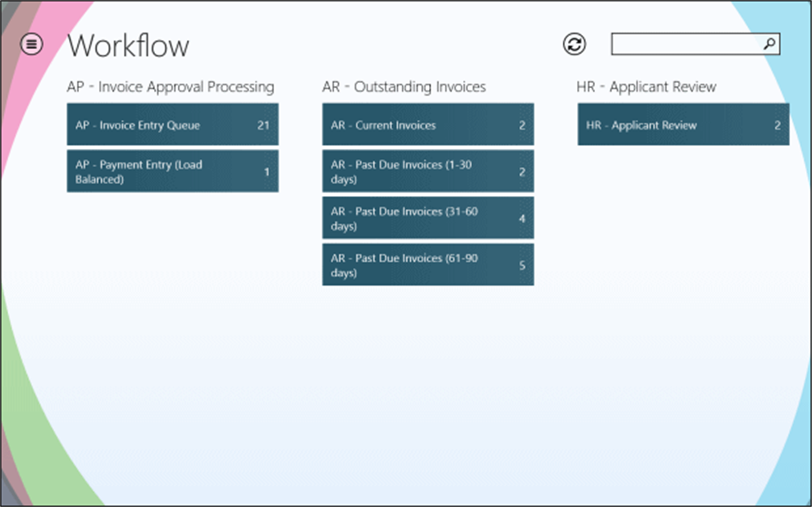
Task: Open the HR - Applicant Review tile
Action: 683,125
